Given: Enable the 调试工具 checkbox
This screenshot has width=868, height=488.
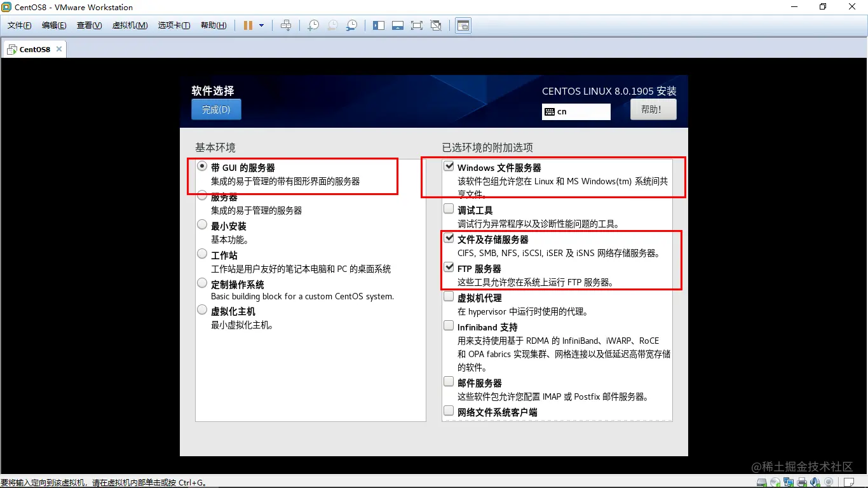Looking at the screenshot, I should pos(449,208).
